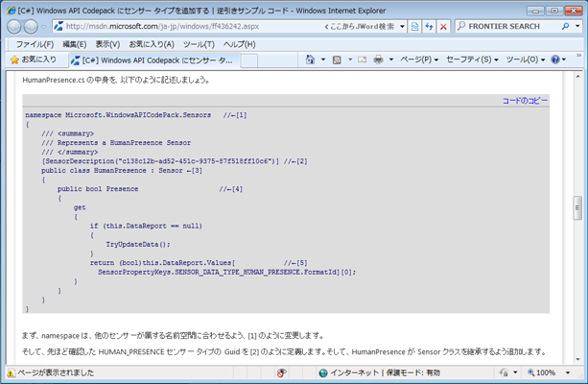Screen dimensions: 588x384
Task: Open the search provider dropdown arrow
Action: (x=577, y=26)
